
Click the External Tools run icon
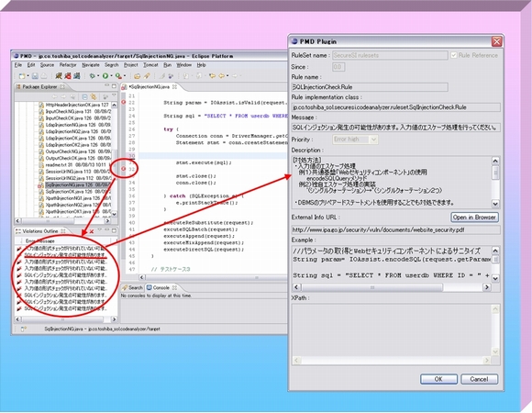(x=117, y=76)
